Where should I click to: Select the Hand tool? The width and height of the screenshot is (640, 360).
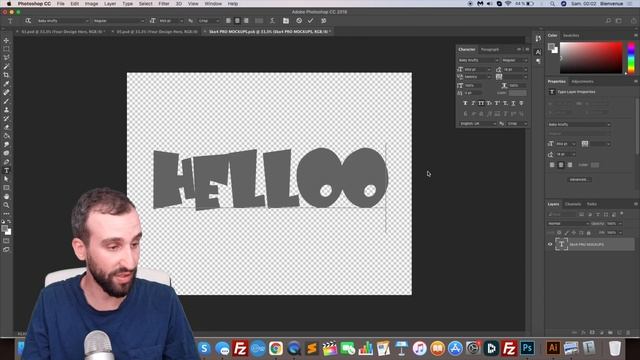click(x=6, y=196)
